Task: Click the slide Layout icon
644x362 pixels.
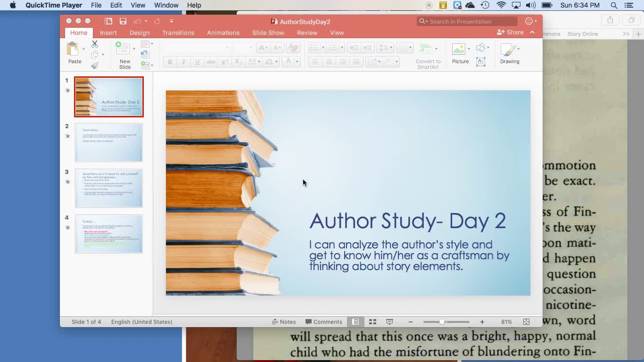Action: point(145,44)
